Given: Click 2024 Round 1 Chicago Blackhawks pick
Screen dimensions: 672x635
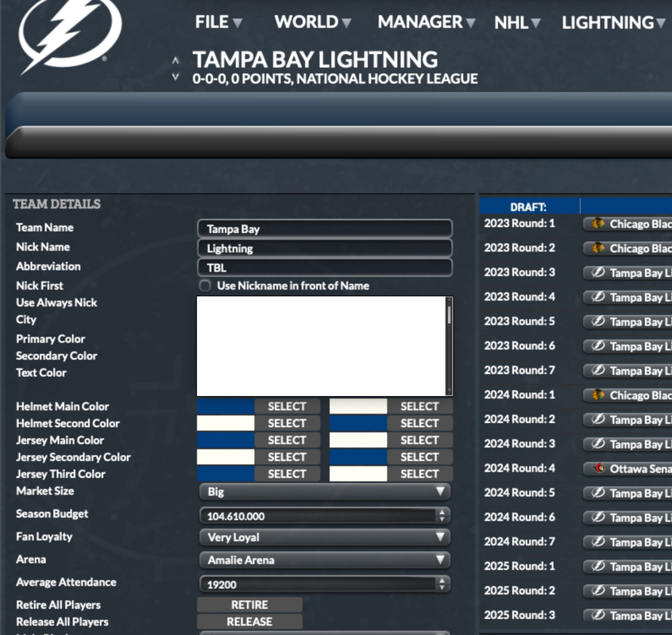Looking at the screenshot, I should coord(628,394).
